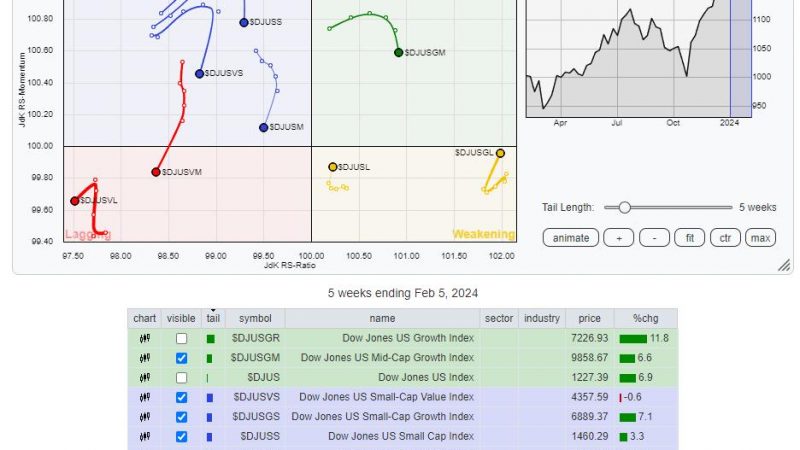
Task: Sort by the %chg column header
Action: 645,318
